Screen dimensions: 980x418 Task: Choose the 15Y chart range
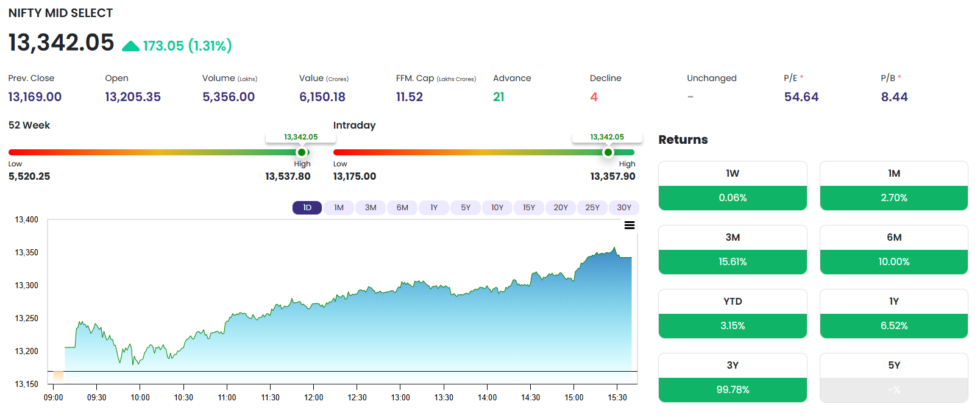pos(529,208)
